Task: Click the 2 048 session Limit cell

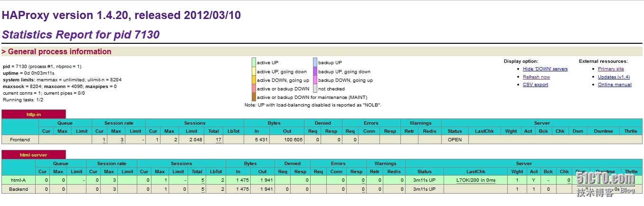Action: (x=191, y=140)
